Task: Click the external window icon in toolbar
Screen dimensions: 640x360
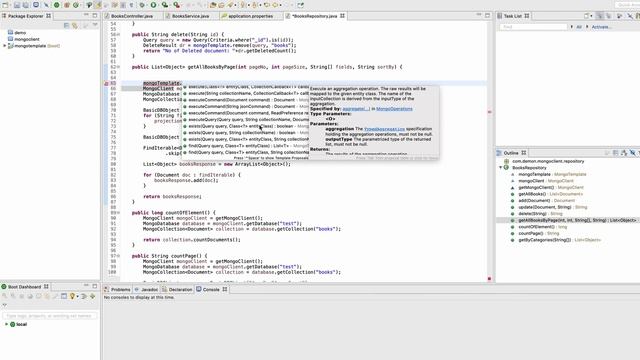Action: pyautogui.click(x=300, y=5)
